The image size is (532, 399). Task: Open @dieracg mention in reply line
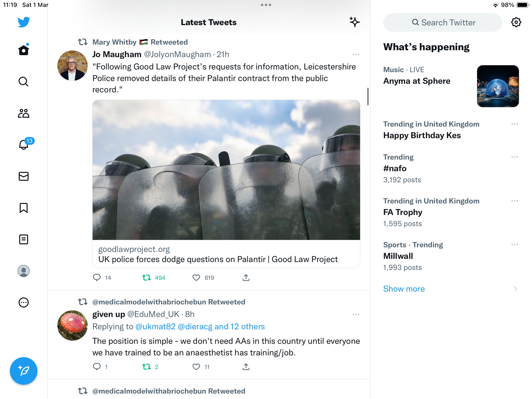(x=195, y=327)
